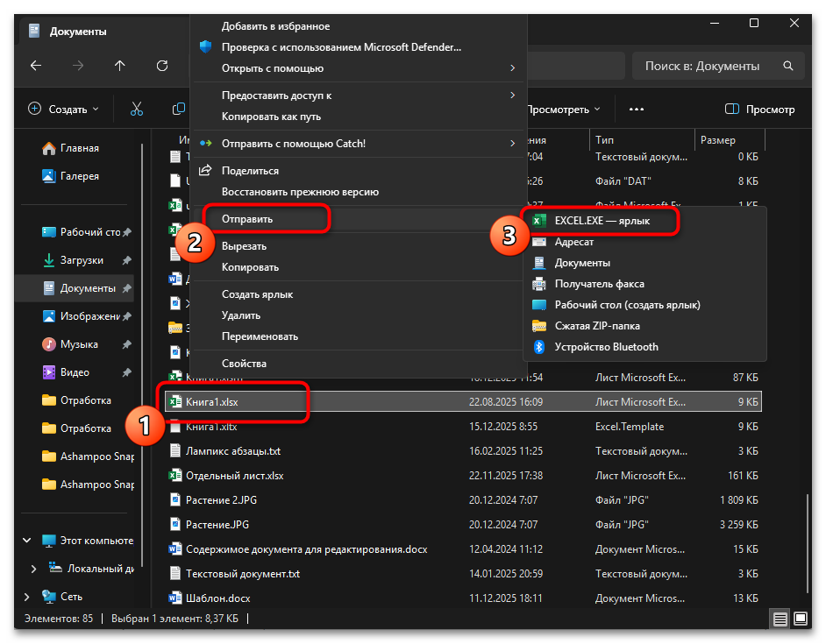Image resolution: width=826 pixels, height=644 pixels.
Task: Select the file Книга1.xlsx
Action: (463, 402)
